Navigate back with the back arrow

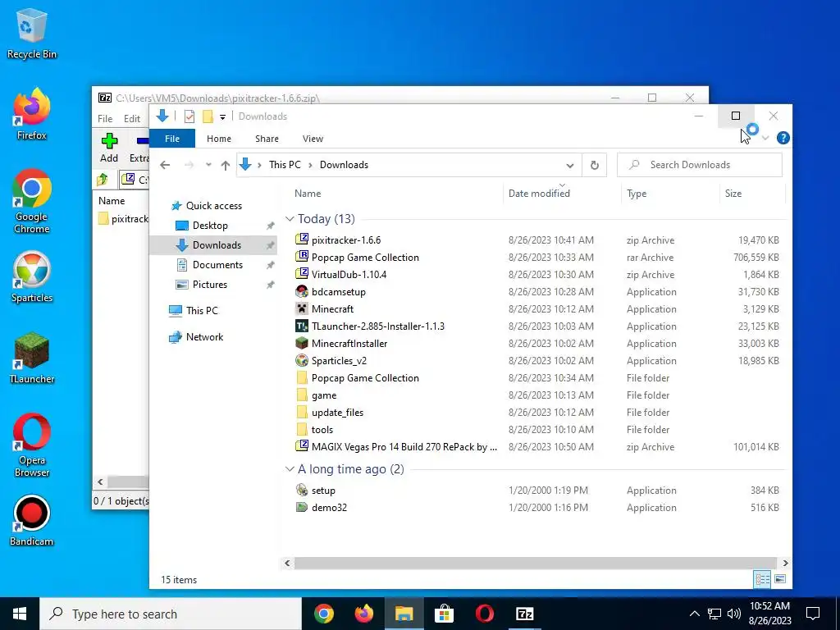click(165, 165)
